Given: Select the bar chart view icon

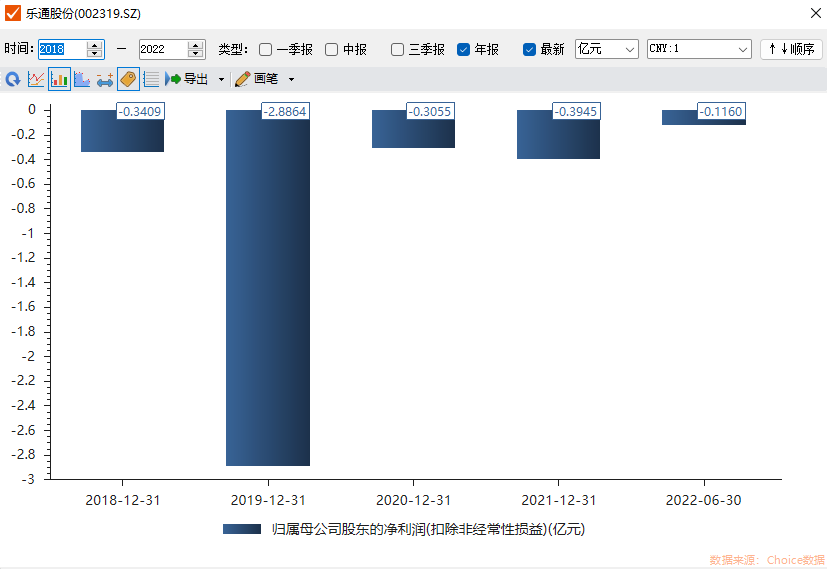Looking at the screenshot, I should click(x=59, y=79).
